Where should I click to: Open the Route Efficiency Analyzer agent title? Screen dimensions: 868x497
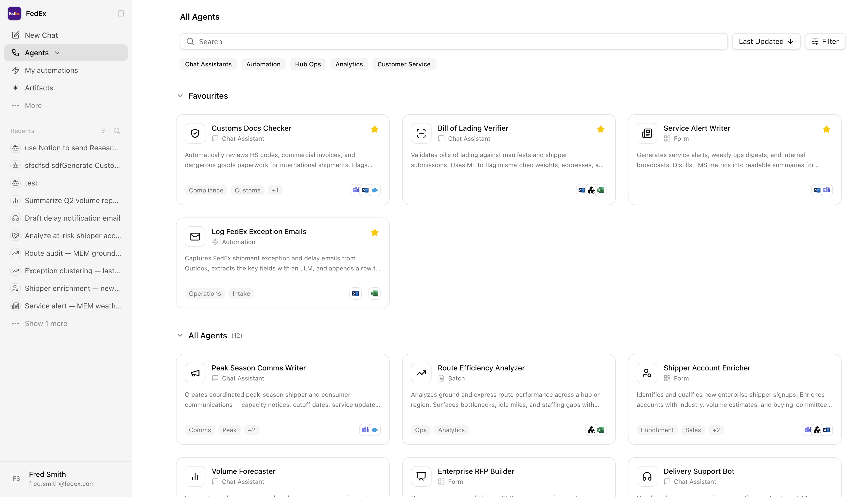tap(481, 368)
